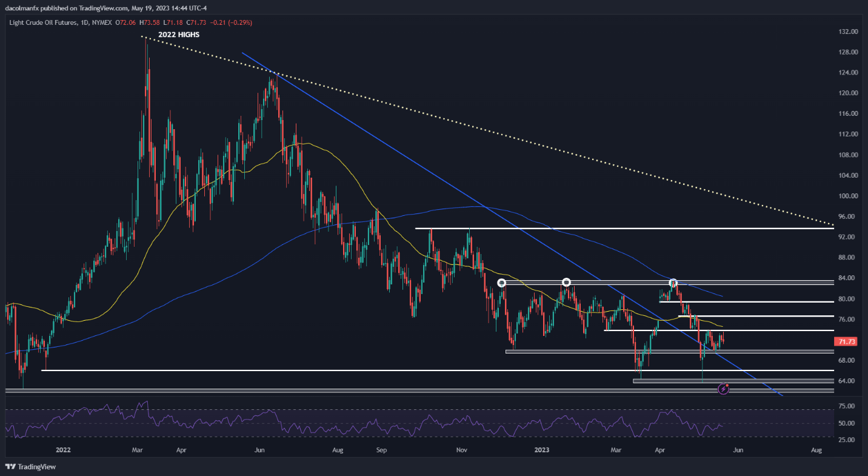Screen dimensions: 868x476
Task: Click the '2022 HIGHS' annotation text
Action: (179, 35)
